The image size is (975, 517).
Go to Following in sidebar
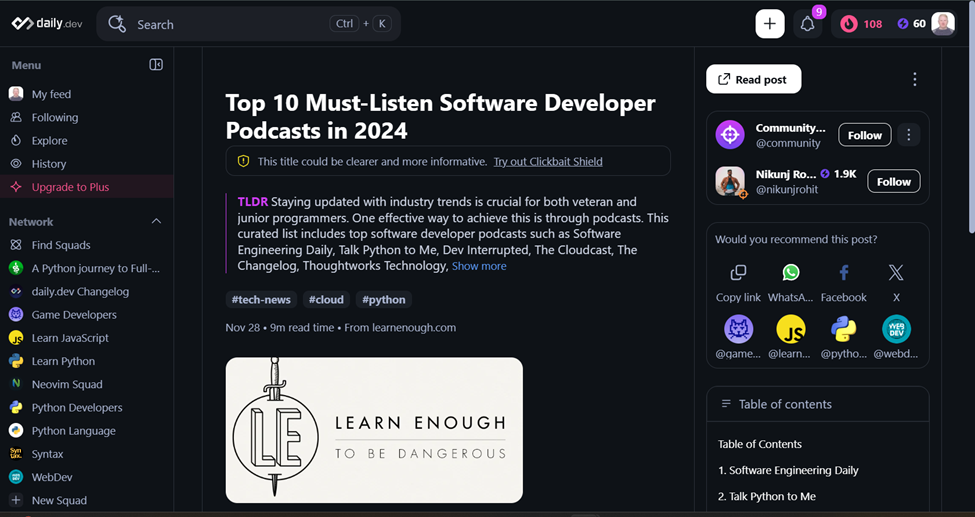87,117
